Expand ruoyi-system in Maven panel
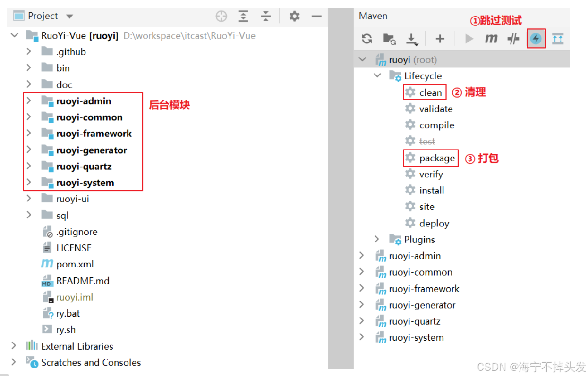 click(362, 337)
